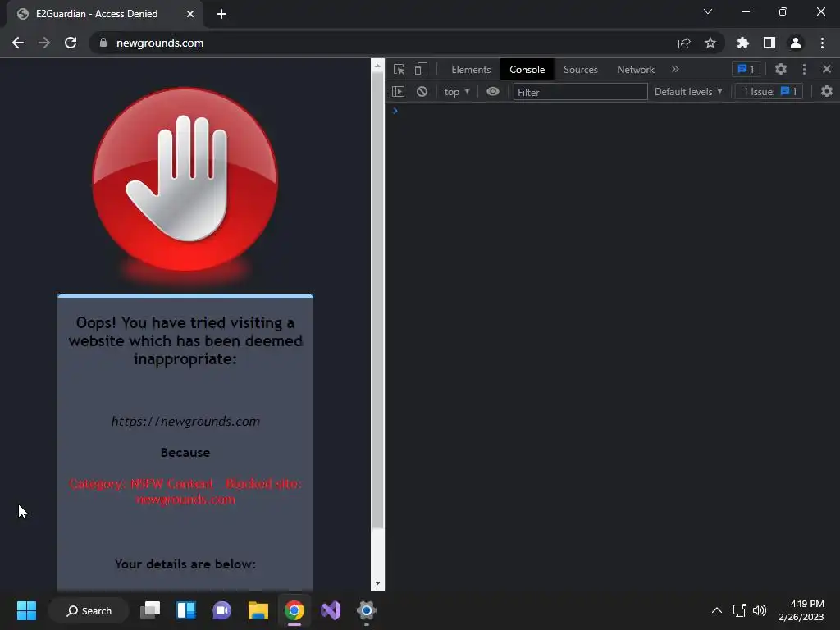Image resolution: width=840 pixels, height=630 pixels.
Task: Open the Windows Start menu
Action: 26,610
